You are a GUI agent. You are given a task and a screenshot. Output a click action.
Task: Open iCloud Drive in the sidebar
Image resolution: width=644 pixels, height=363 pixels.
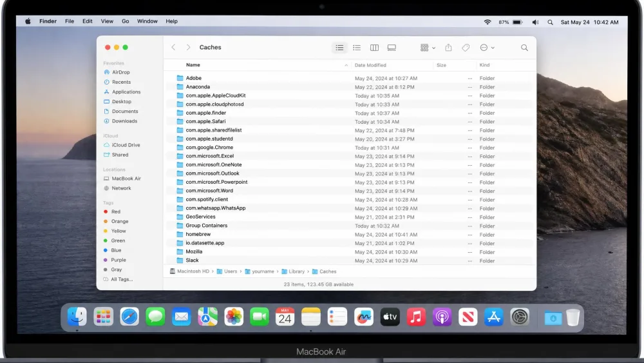click(126, 145)
